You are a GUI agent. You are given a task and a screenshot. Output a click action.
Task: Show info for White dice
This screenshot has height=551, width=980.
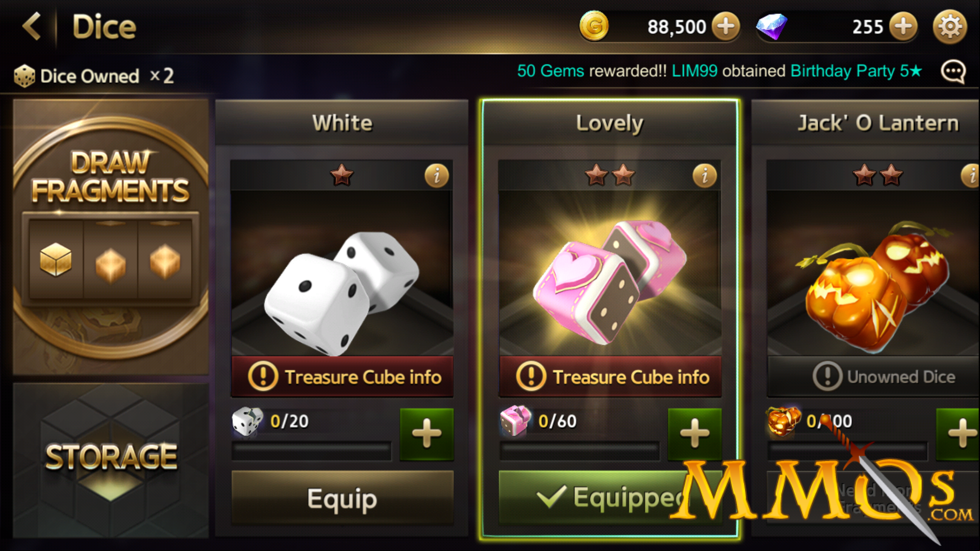point(436,176)
